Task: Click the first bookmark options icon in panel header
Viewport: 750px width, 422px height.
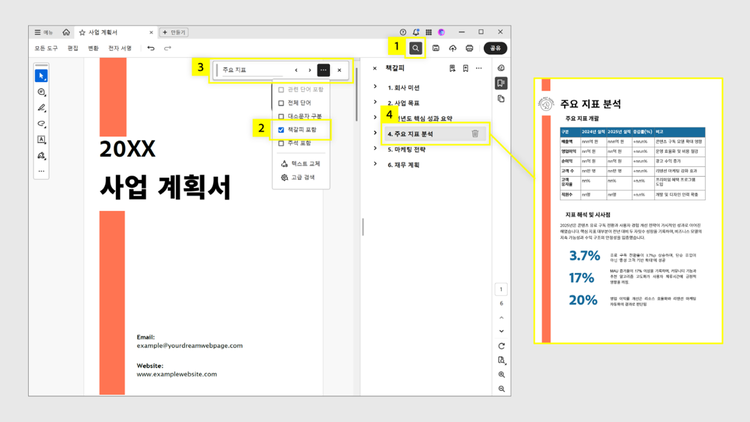Action: click(x=452, y=68)
